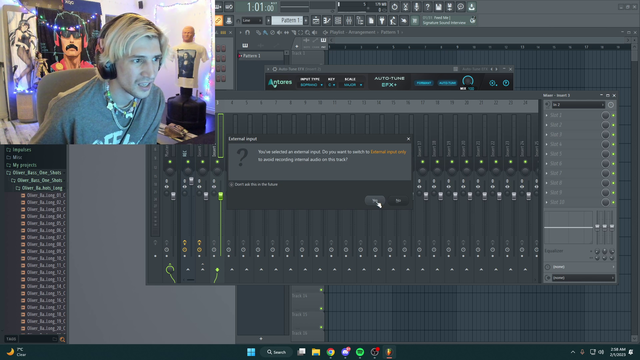640x360 pixels.
Task: Select the playlist magnet snap icon
Action: tap(247, 32)
